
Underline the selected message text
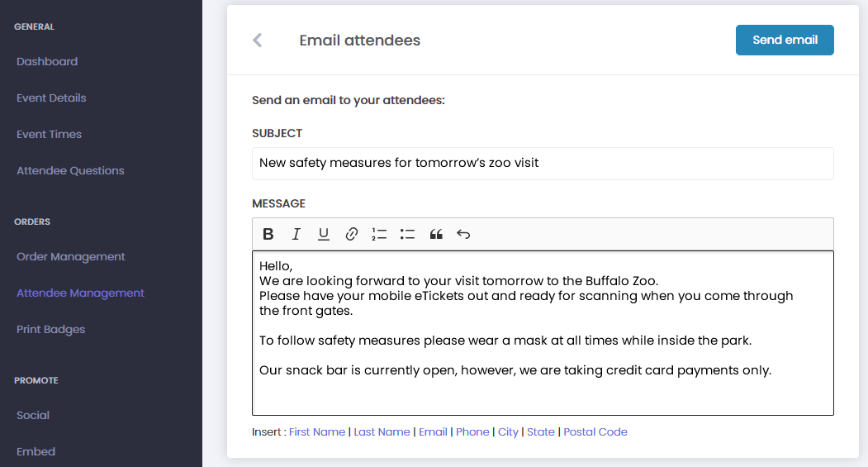[x=324, y=234]
